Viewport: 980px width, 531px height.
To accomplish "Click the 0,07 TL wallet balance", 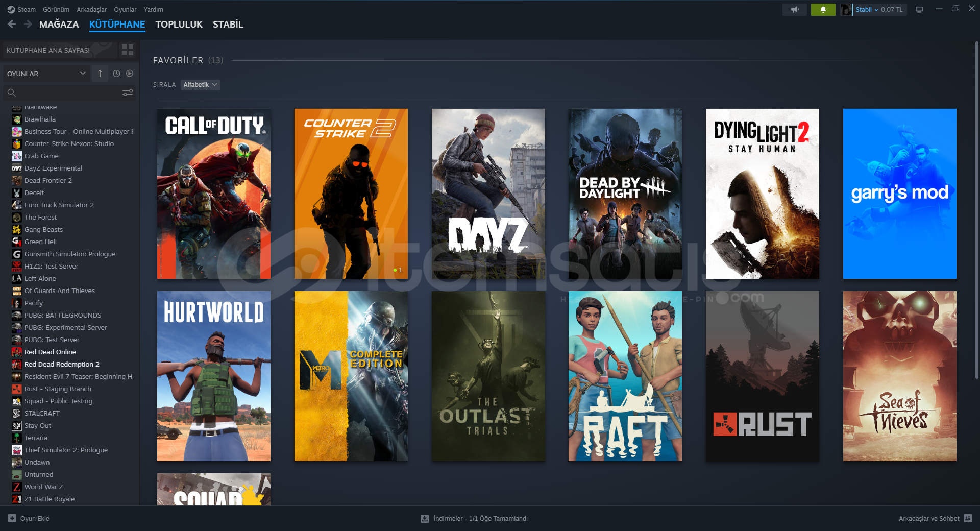I will (x=892, y=9).
